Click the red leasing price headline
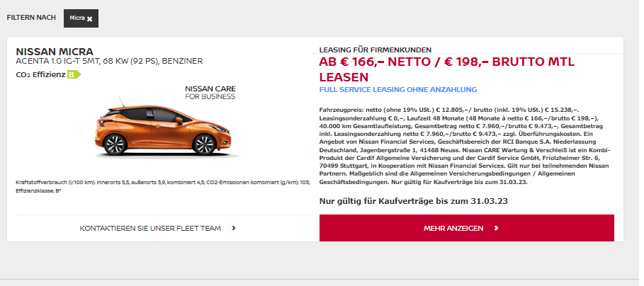The width and height of the screenshot is (644, 286). (447, 69)
